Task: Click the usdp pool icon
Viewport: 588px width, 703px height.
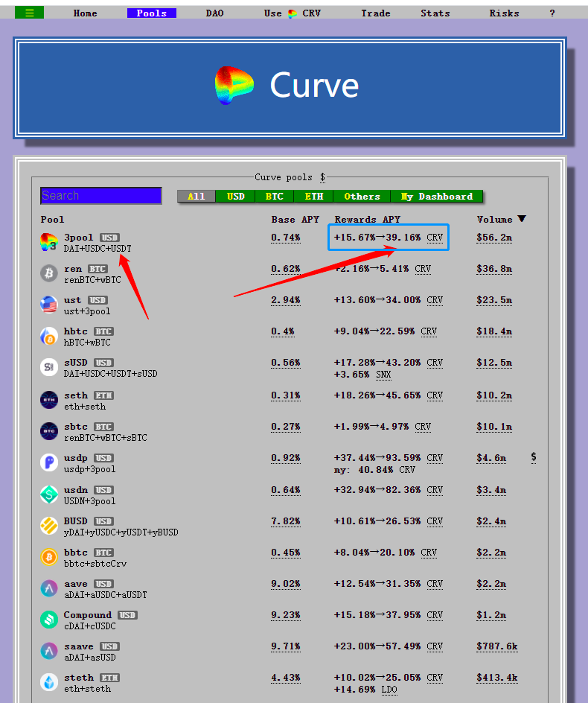Action: pos(49,462)
